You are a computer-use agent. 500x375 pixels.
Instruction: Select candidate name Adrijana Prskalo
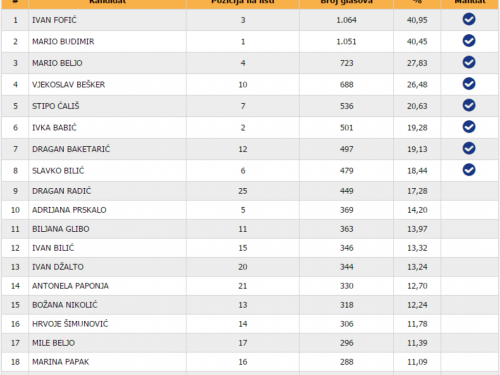click(x=69, y=210)
